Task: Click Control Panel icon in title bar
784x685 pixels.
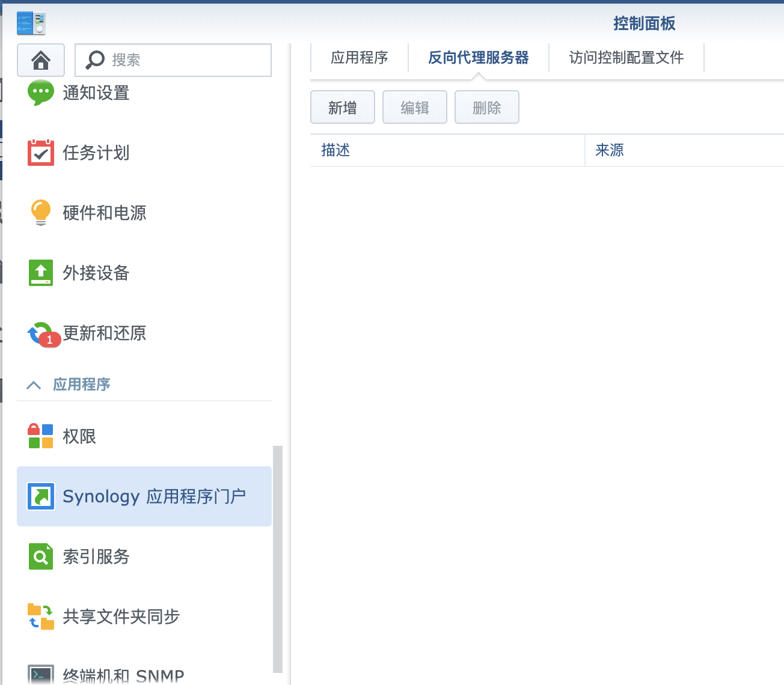Action: click(x=31, y=23)
